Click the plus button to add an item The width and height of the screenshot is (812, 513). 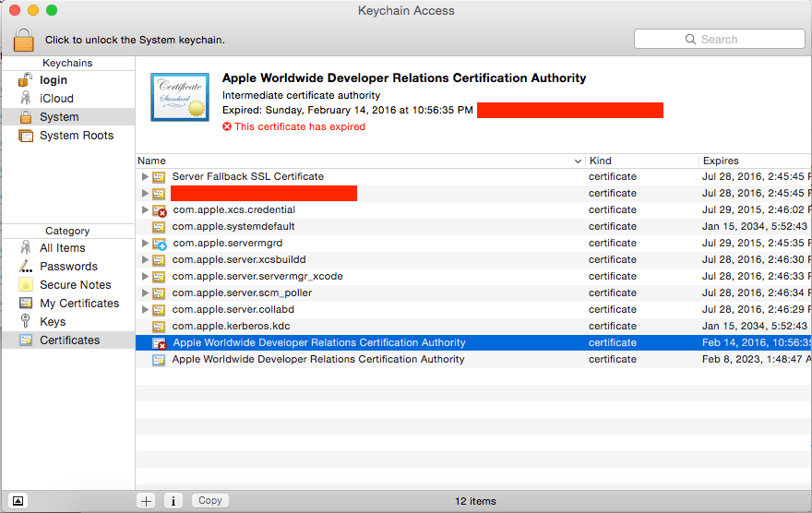pyautogui.click(x=146, y=501)
